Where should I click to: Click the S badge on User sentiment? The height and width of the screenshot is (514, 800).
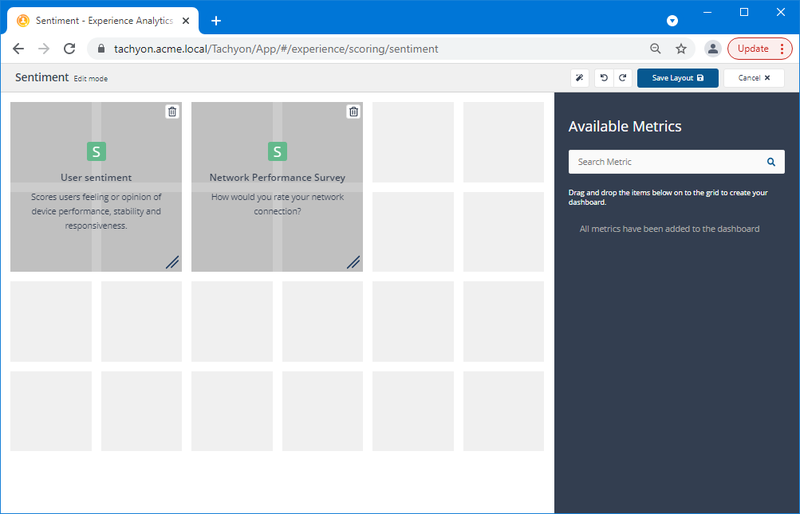click(x=96, y=152)
